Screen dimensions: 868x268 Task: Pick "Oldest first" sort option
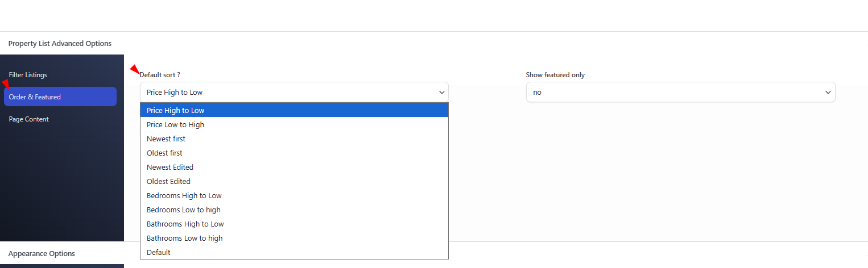click(x=164, y=153)
